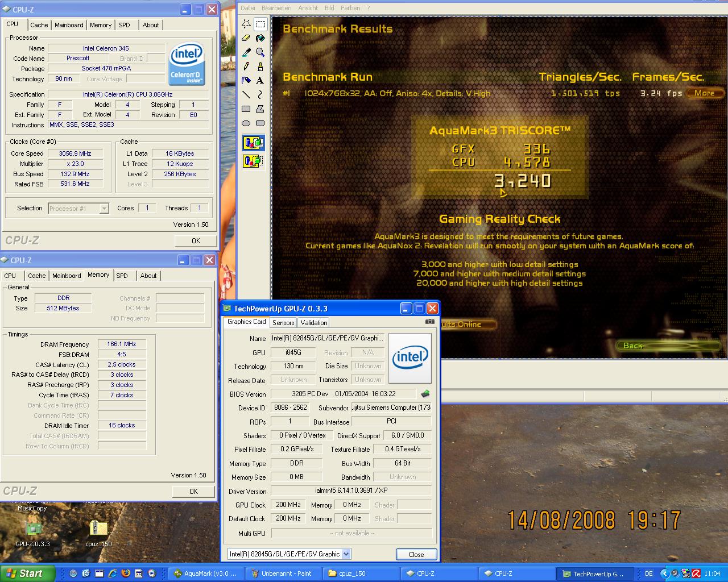Click the Intel Celeron D logo in CPU-Z
The height and width of the screenshot is (582, 728).
[186, 64]
